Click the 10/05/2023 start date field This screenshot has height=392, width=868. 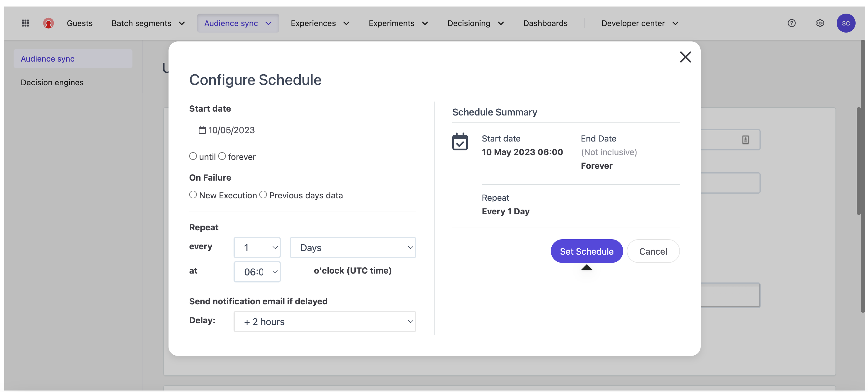pos(231,130)
